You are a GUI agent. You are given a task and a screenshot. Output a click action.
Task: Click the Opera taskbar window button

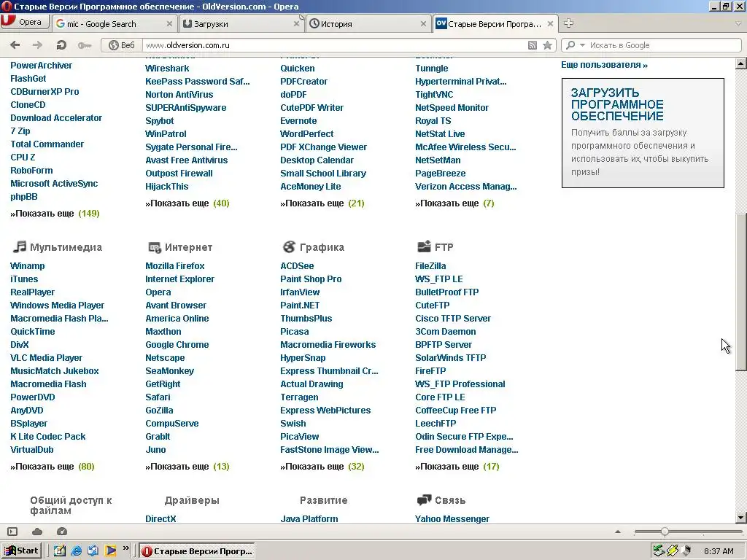point(198,551)
